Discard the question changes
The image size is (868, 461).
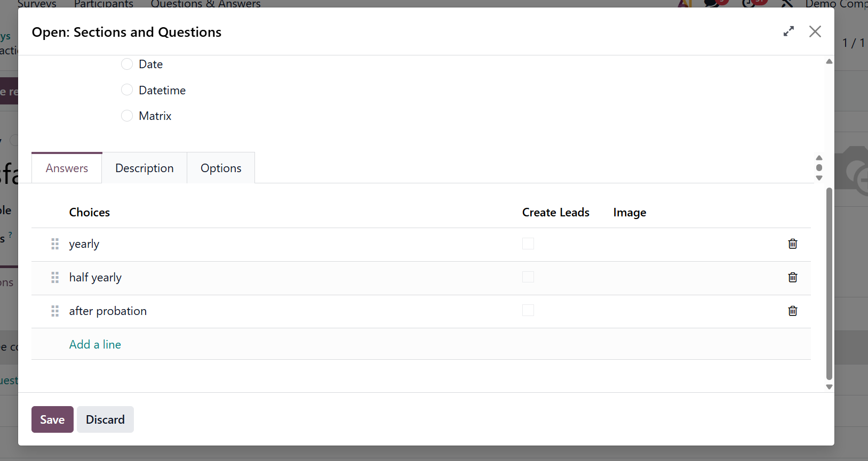105,419
